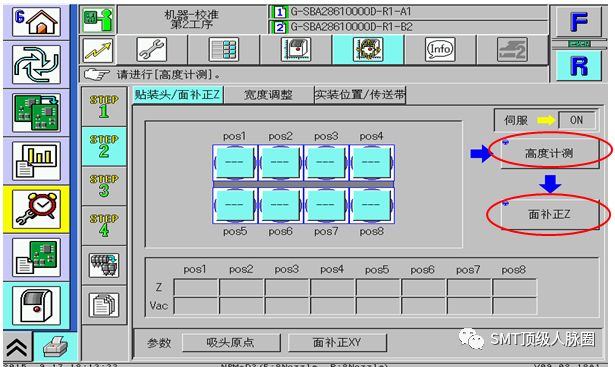This screenshot has height=367, width=615.
Task: Click the cycle arrows changeover icon
Action: pyautogui.click(x=36, y=65)
